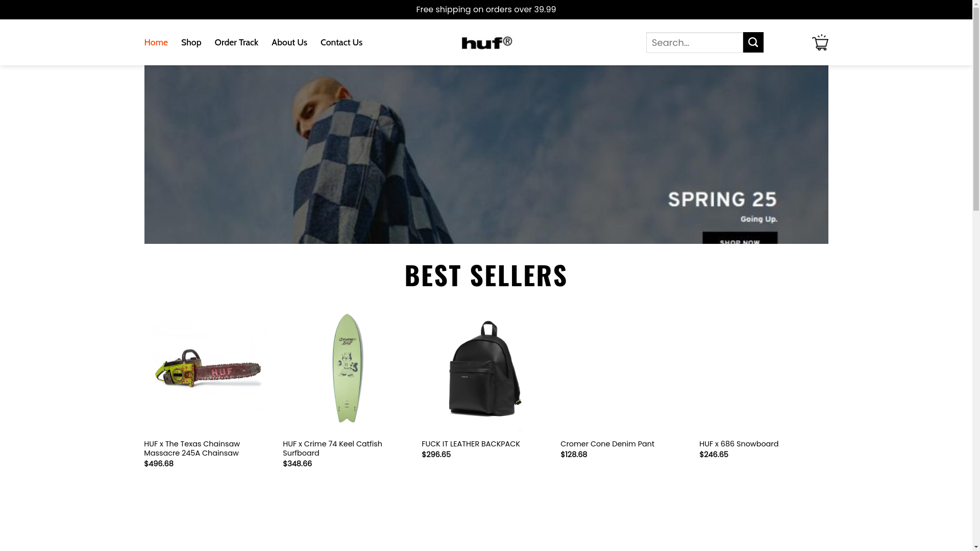Go to the Shop page
The height and width of the screenshot is (551, 980).
(x=191, y=42)
